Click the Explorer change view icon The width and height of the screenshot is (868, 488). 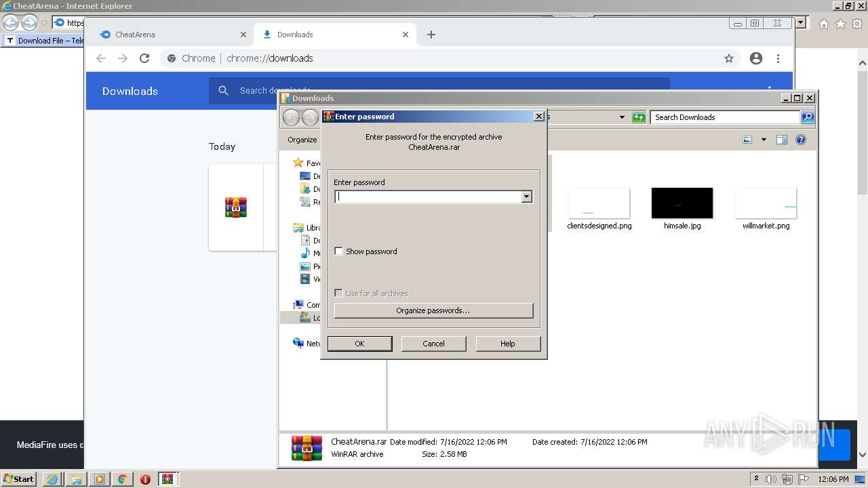click(747, 140)
